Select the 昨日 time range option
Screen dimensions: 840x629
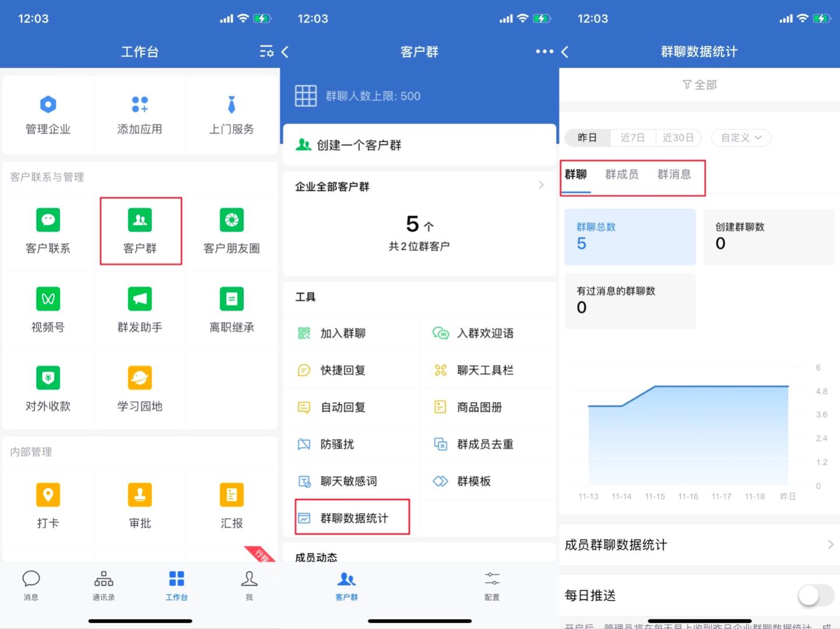click(x=587, y=138)
